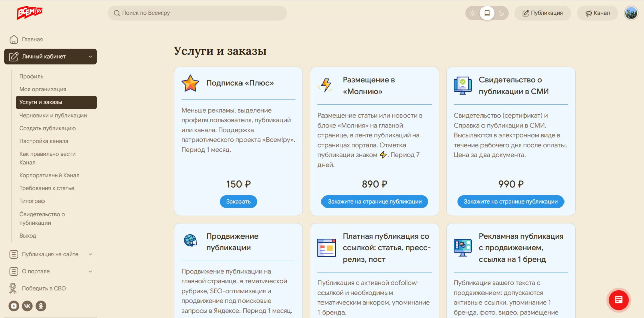Switch to dark theme moon icon
Viewport: 644px width, 318px height.
501,13
